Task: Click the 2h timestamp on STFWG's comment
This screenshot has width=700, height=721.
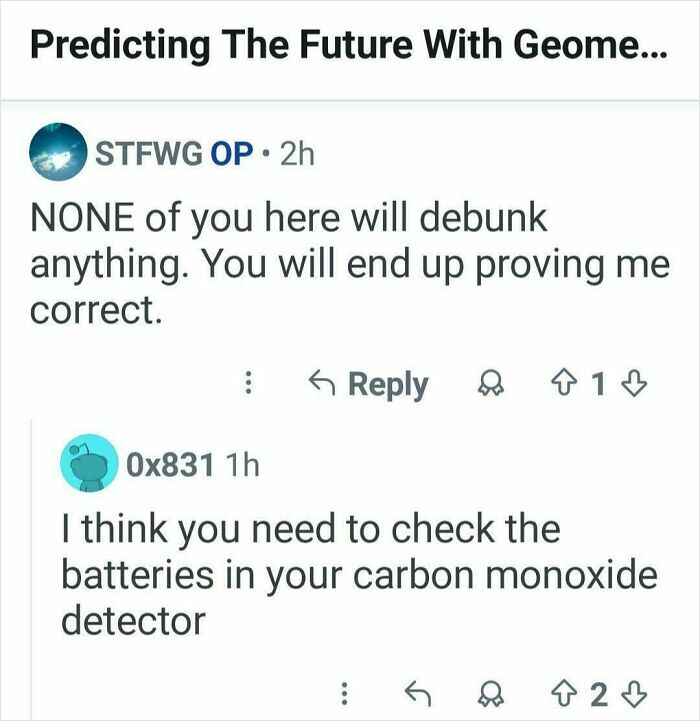Action: (x=297, y=154)
